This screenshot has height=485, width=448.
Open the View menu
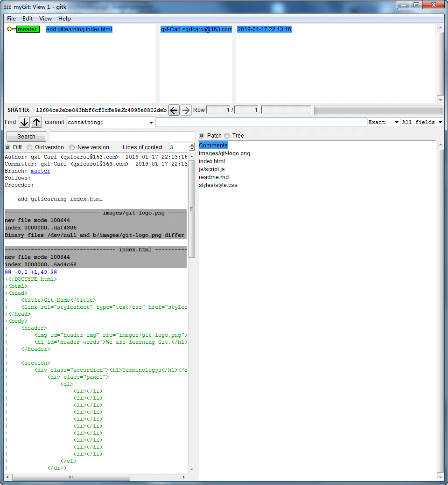(45, 19)
